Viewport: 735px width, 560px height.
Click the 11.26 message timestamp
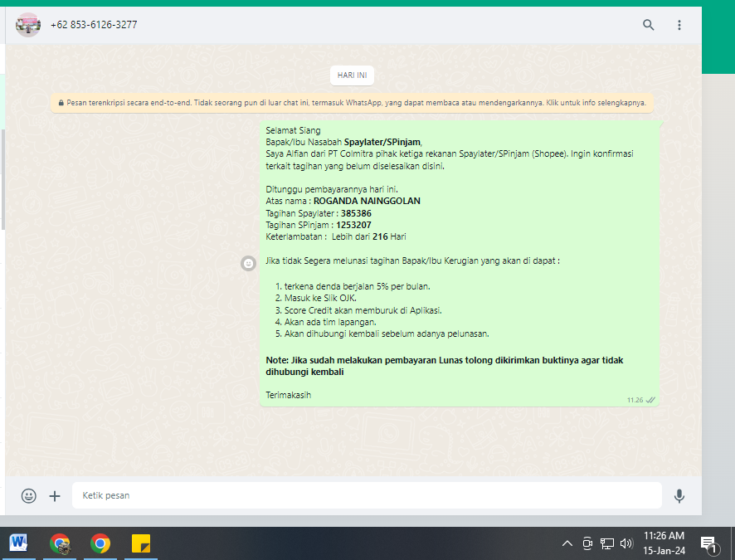(x=635, y=400)
